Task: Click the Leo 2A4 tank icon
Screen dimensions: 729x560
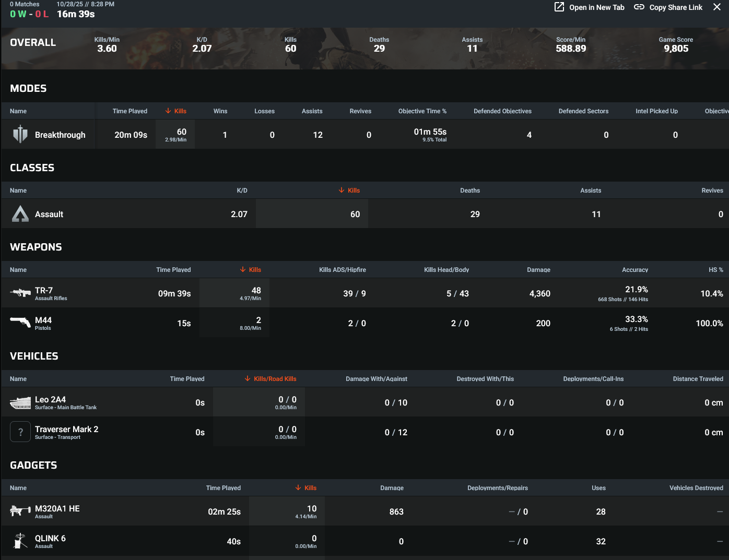Action: point(20,402)
